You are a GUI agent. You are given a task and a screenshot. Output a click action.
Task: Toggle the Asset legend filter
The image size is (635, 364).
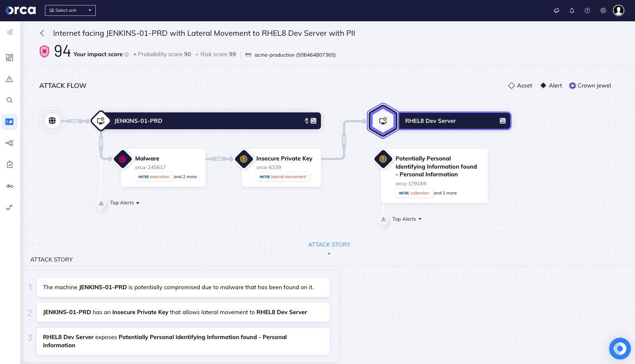coord(520,85)
